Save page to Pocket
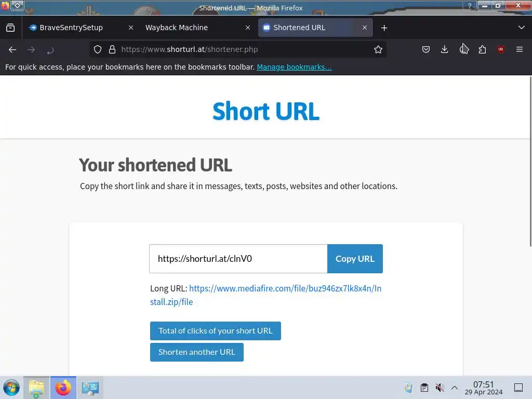The height and width of the screenshot is (399, 532). (x=426, y=49)
